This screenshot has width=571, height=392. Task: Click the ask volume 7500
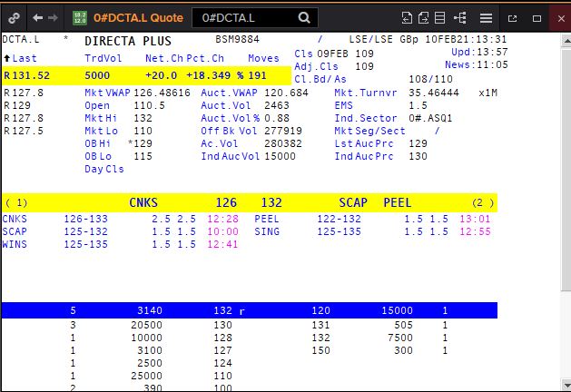pos(399,338)
